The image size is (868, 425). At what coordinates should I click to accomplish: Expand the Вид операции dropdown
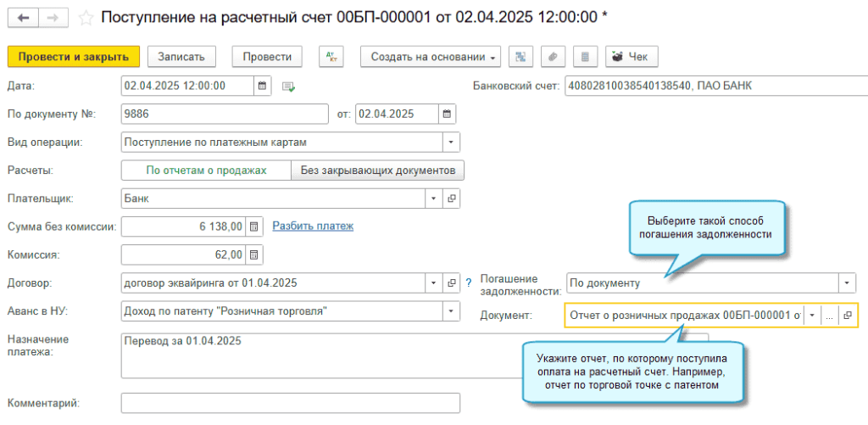pyautogui.click(x=451, y=142)
